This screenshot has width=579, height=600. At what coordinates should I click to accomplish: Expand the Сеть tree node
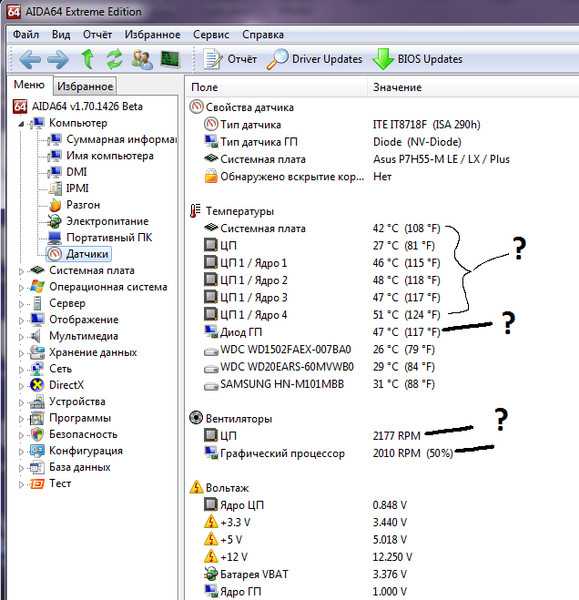(x=21, y=369)
